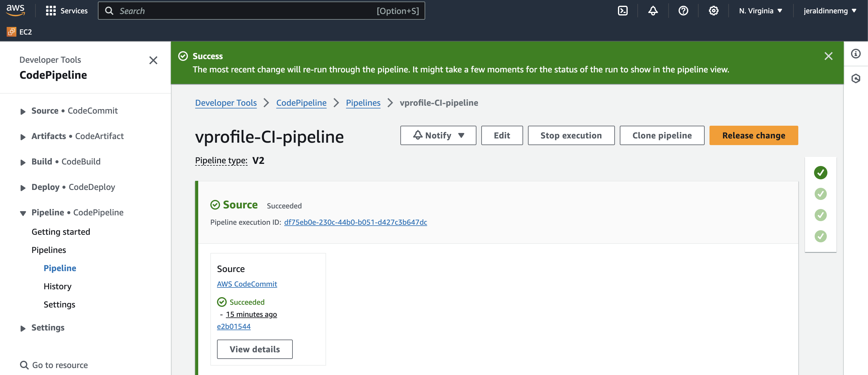Expand the Build CodeBuild section

pos(23,162)
